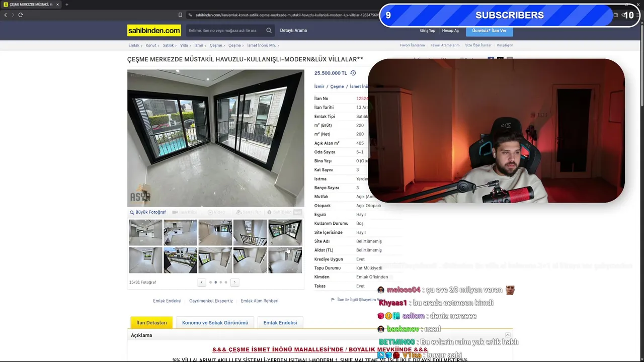Open the Emlak Alım Rehberi link
The height and width of the screenshot is (362, 644).
(x=260, y=301)
